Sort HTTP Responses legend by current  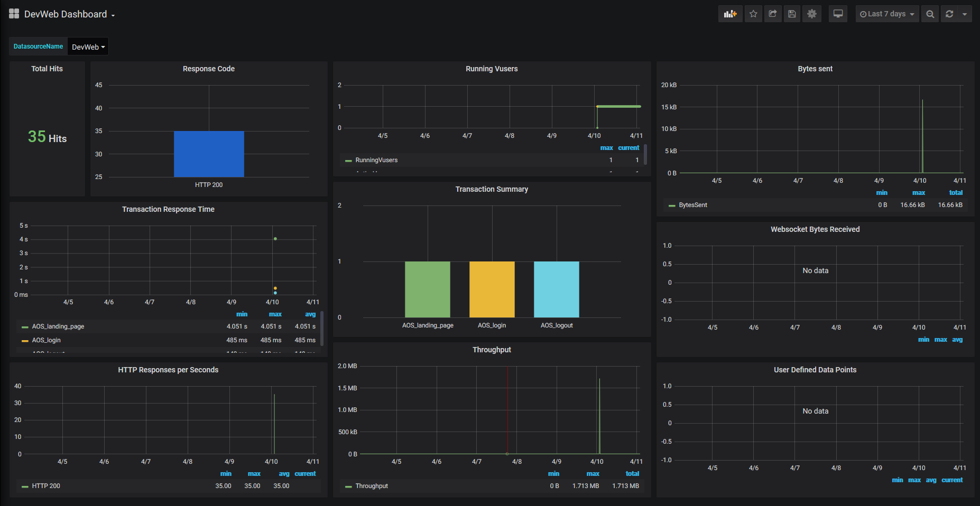click(305, 474)
